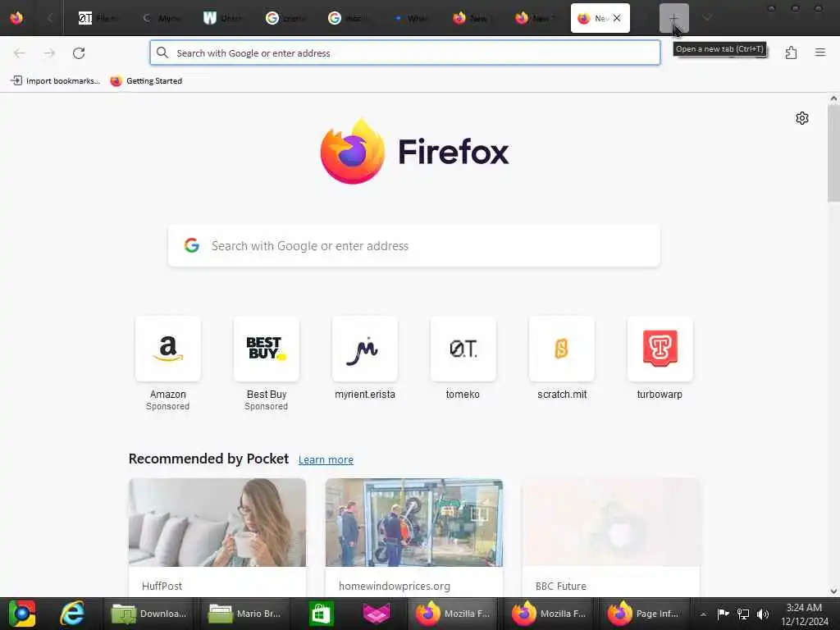The height and width of the screenshot is (630, 840).
Task: Switch to the 'Myri' tab
Action: tap(162, 18)
